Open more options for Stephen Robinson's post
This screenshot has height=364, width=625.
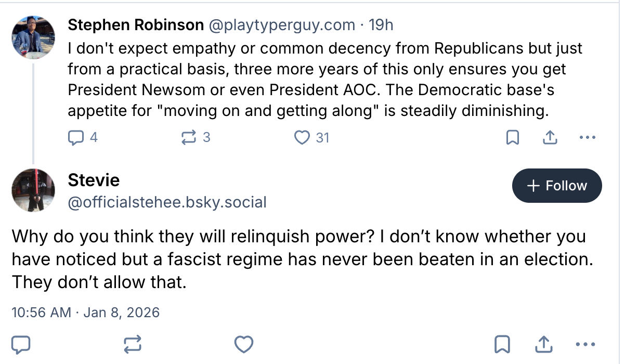click(587, 138)
